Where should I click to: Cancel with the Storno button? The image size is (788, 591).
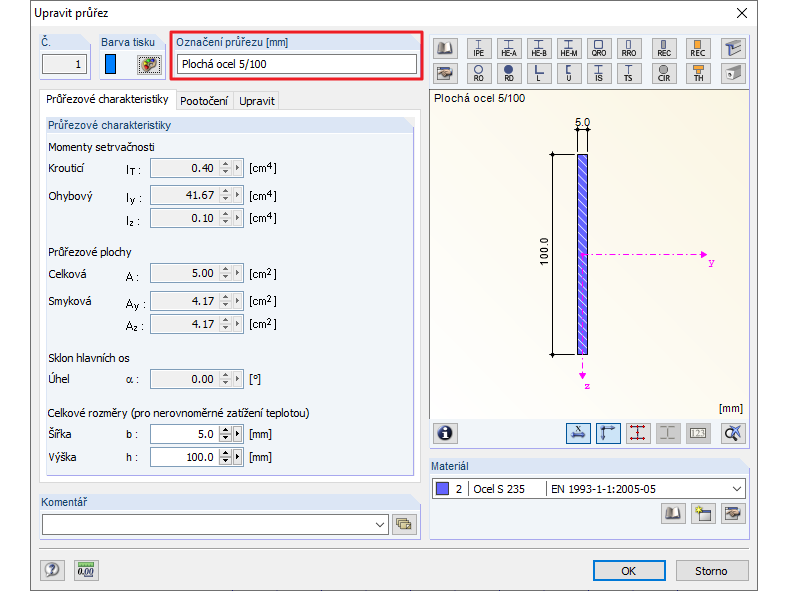711,570
